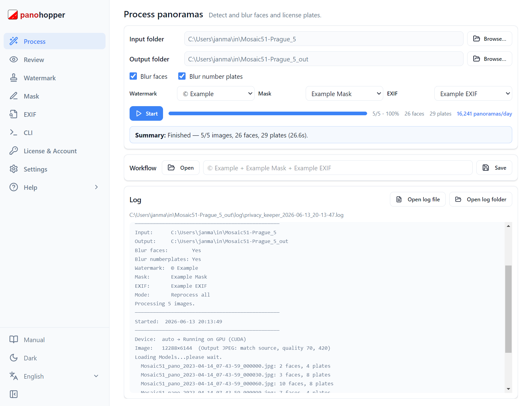Image resolution: width=532 pixels, height=406 pixels.
Task: Open the CLI section
Action: [x=54, y=132]
